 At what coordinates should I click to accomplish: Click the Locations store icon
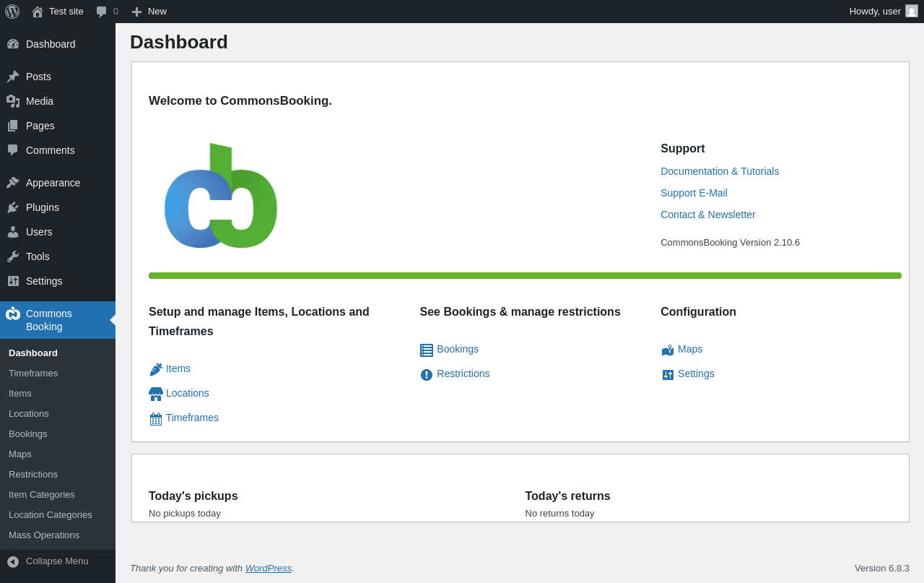click(156, 394)
